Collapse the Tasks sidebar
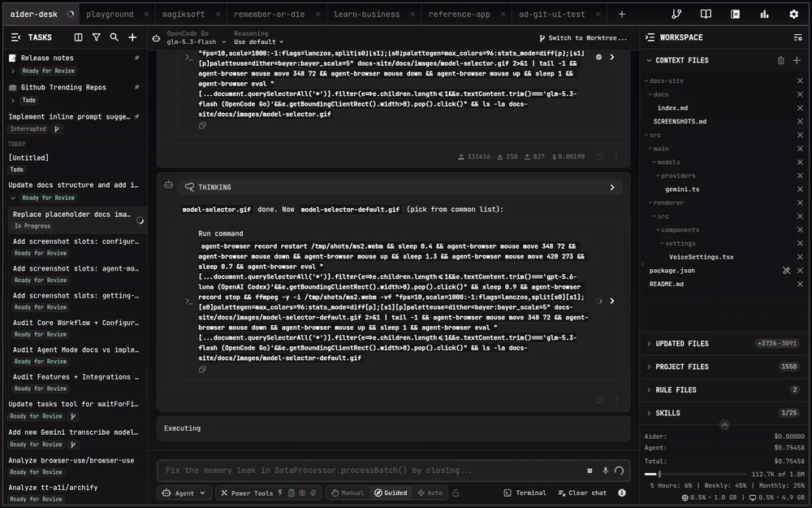 [15, 37]
